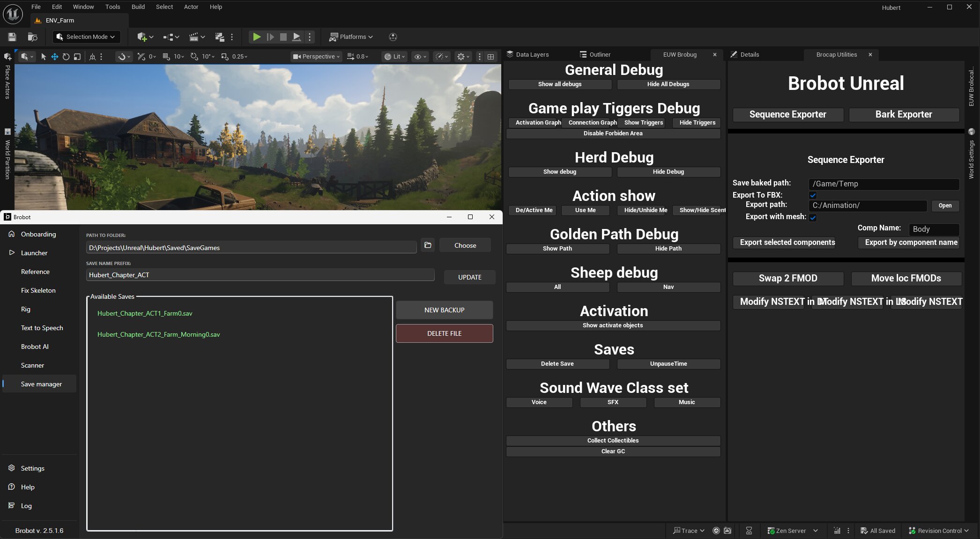
Task: Open viewport settings gear menu
Action: [463, 57]
